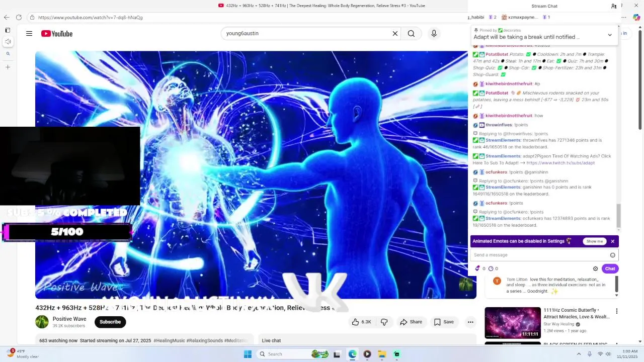Start voice search with the microphone
This screenshot has width=644, height=362.
pos(434,34)
